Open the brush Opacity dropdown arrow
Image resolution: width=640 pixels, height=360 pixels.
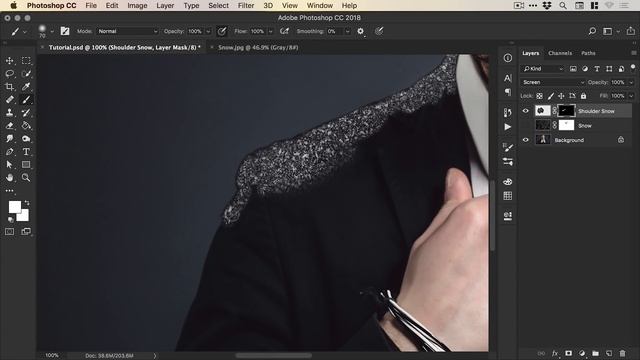point(208,31)
